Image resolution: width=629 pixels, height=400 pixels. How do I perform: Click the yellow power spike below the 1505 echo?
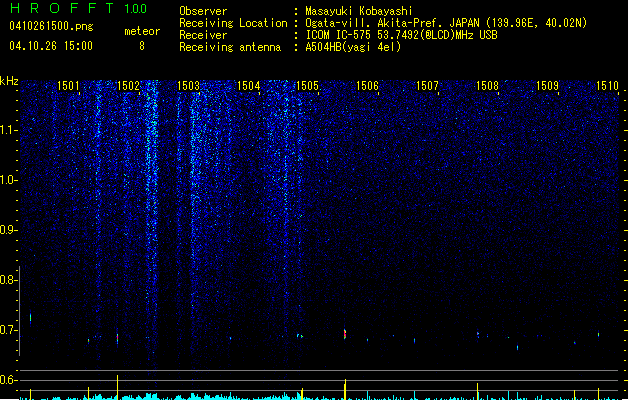[345, 389]
